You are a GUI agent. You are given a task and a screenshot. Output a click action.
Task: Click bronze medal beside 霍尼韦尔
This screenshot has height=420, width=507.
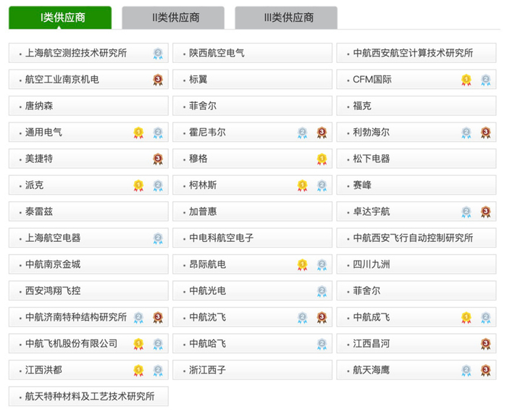(x=322, y=133)
